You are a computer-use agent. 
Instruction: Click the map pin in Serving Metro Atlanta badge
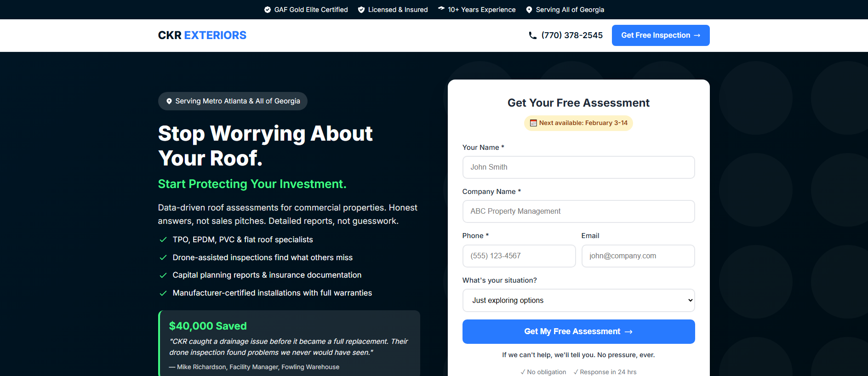(169, 101)
